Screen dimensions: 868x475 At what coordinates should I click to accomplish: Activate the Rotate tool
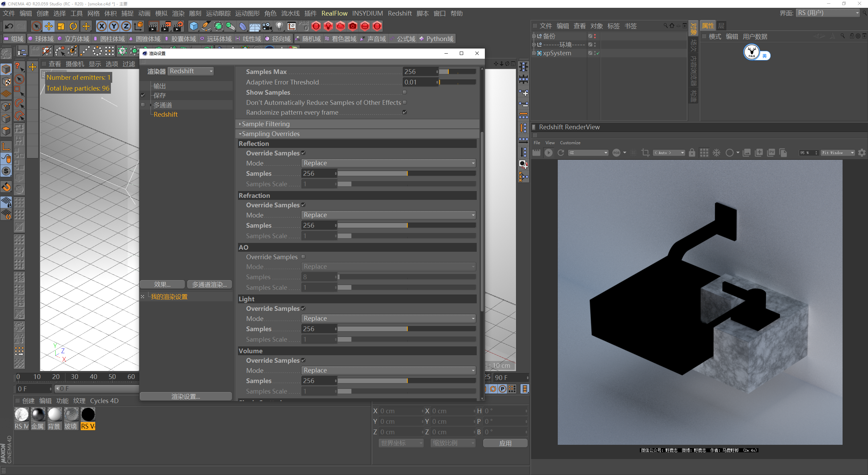(73, 26)
